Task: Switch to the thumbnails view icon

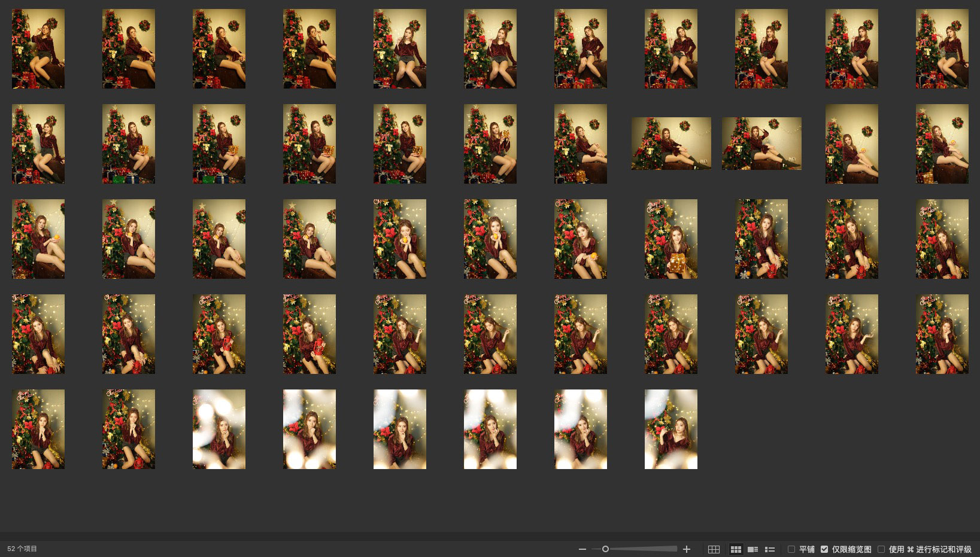Action: click(x=736, y=549)
